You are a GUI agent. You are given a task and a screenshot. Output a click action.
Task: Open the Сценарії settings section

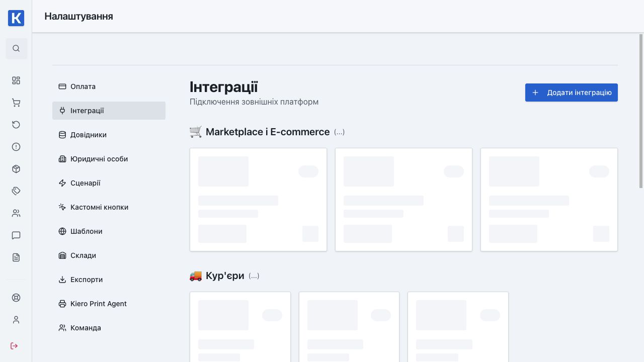(x=109, y=183)
